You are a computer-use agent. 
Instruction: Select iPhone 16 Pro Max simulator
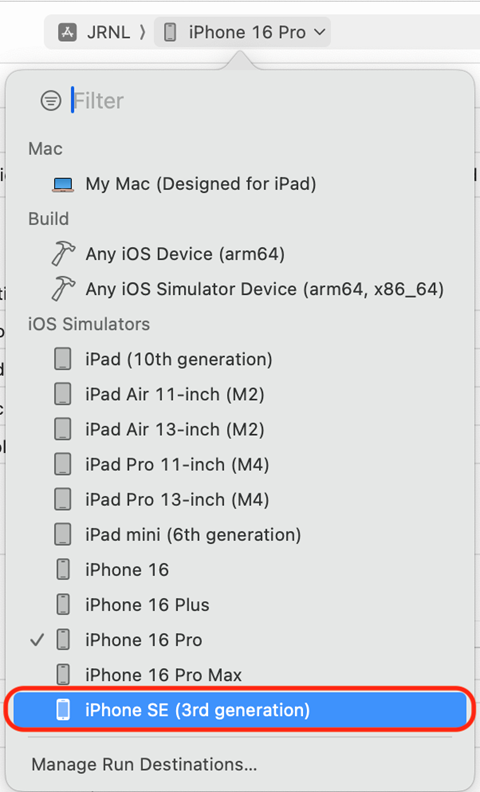point(240,675)
